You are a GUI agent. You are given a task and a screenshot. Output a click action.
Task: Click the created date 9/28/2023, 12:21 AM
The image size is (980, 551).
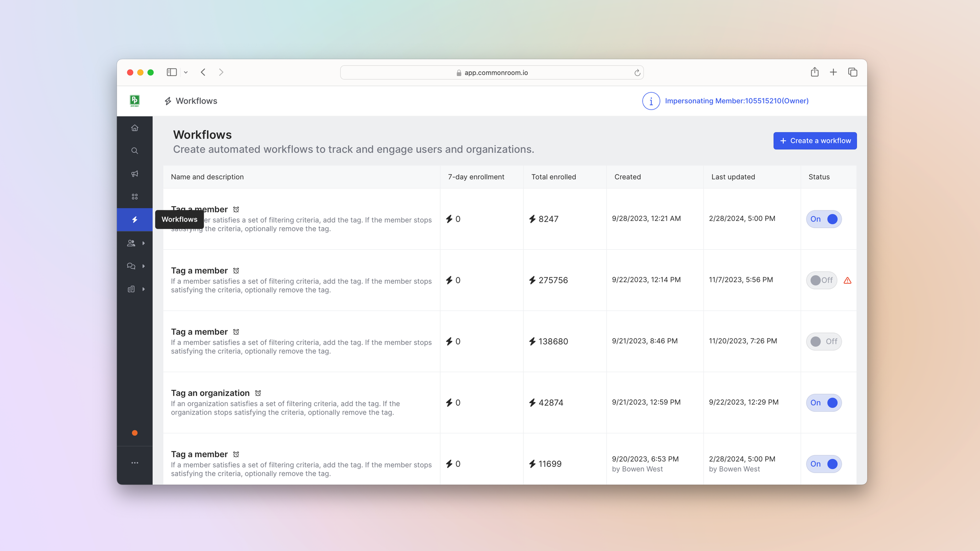point(646,219)
